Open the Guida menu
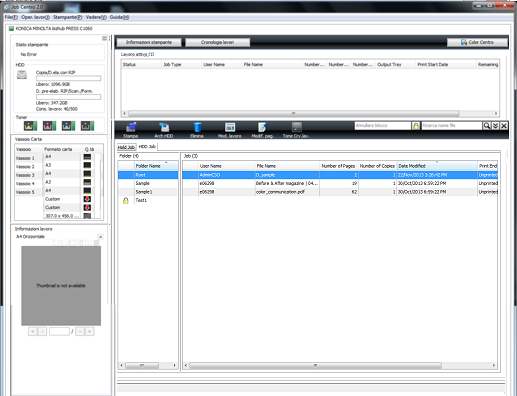 [119, 17]
